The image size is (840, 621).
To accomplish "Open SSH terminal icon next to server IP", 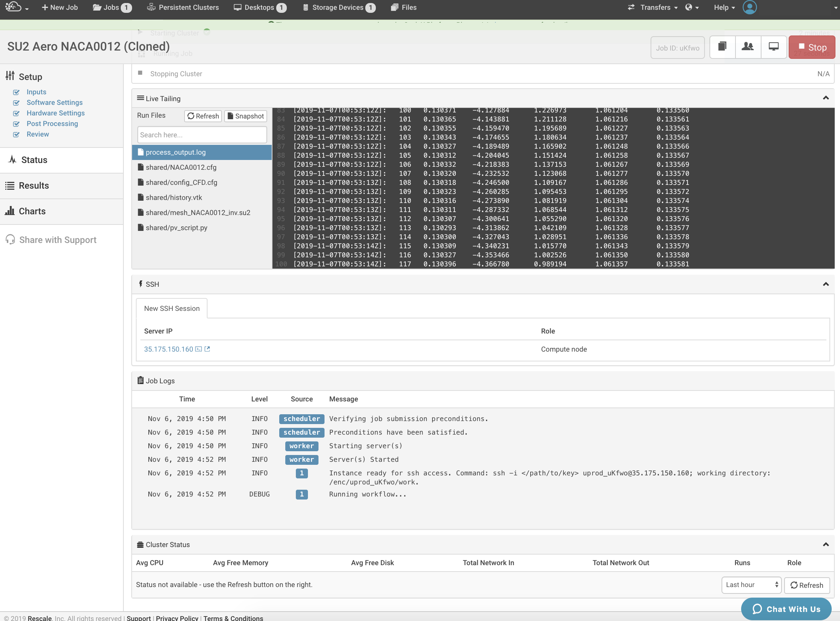I will (x=198, y=349).
